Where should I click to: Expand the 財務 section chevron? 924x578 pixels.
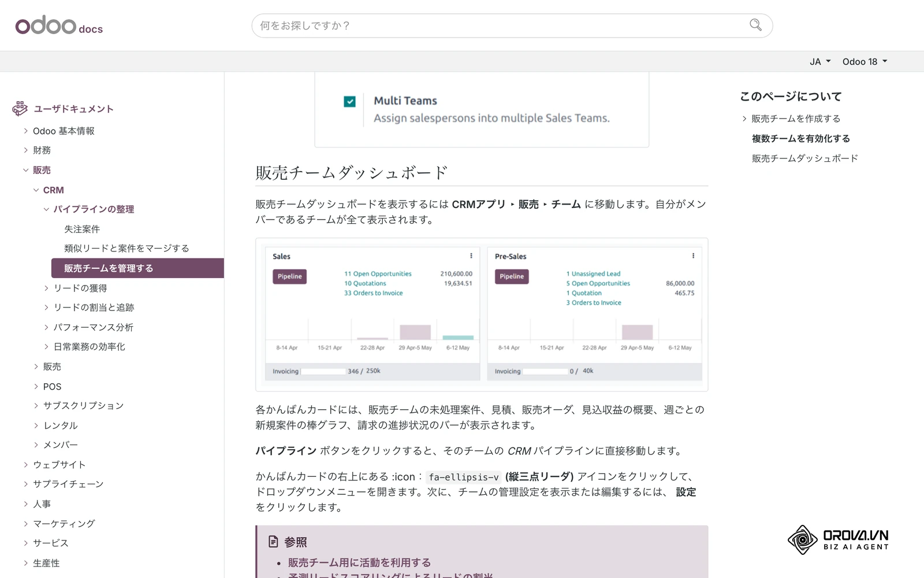[25, 150]
